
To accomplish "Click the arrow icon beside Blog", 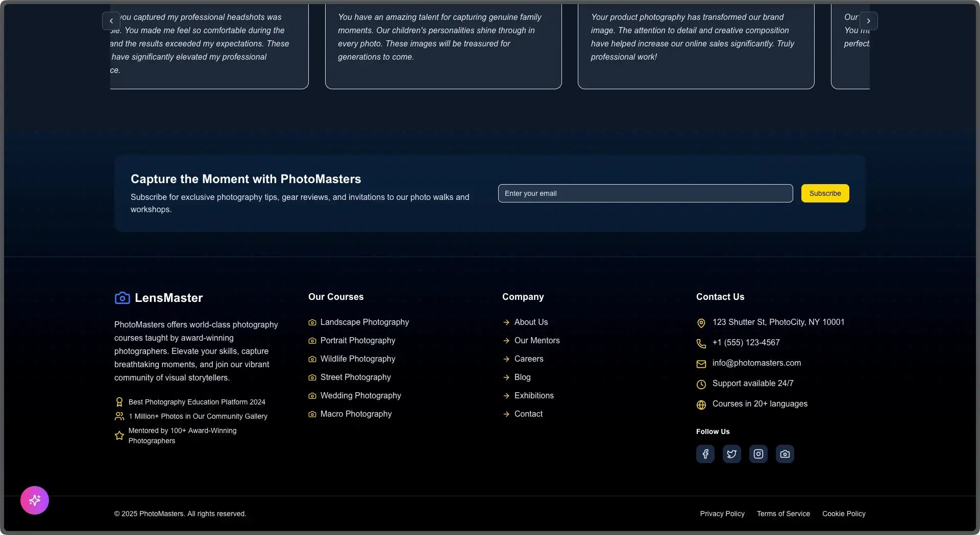I will 506,377.
